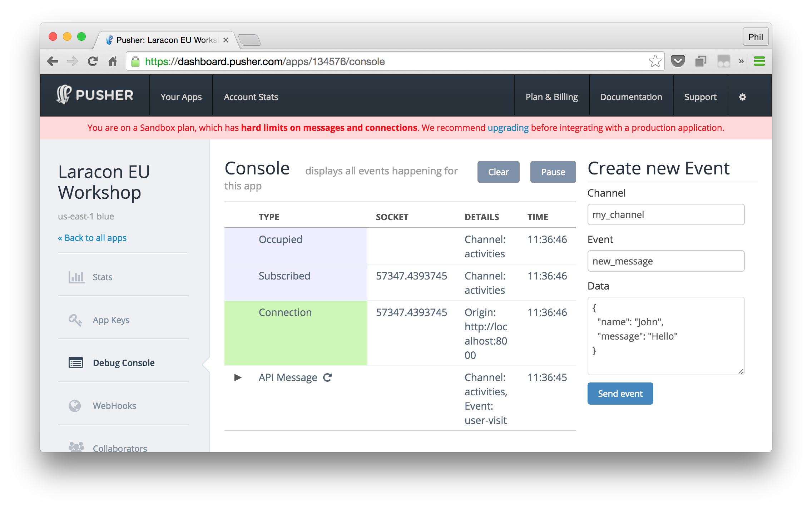Open the Pocket extension icon
This screenshot has width=812, height=509.
pyautogui.click(x=678, y=61)
